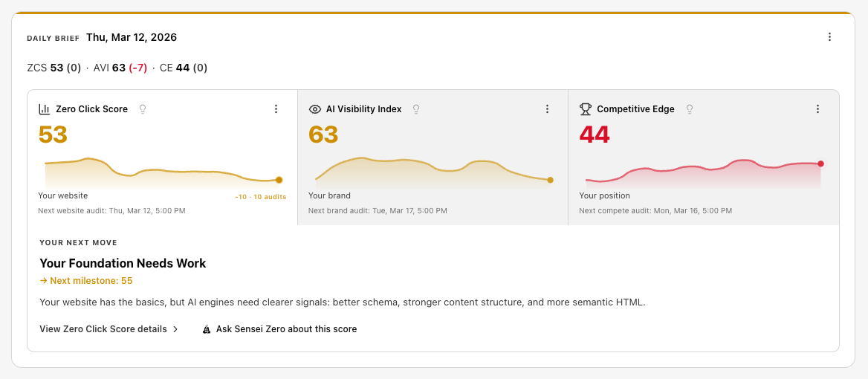Click the end point of Zero Click Score chart
This screenshot has width=868, height=379.
pyautogui.click(x=279, y=180)
